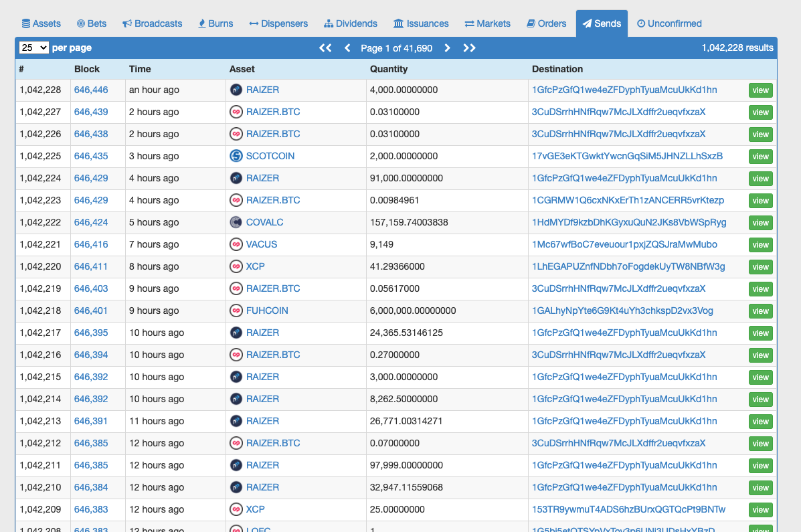Click RAIZER icon in row 1,042,224
This screenshot has height=532, width=801.
coord(236,179)
